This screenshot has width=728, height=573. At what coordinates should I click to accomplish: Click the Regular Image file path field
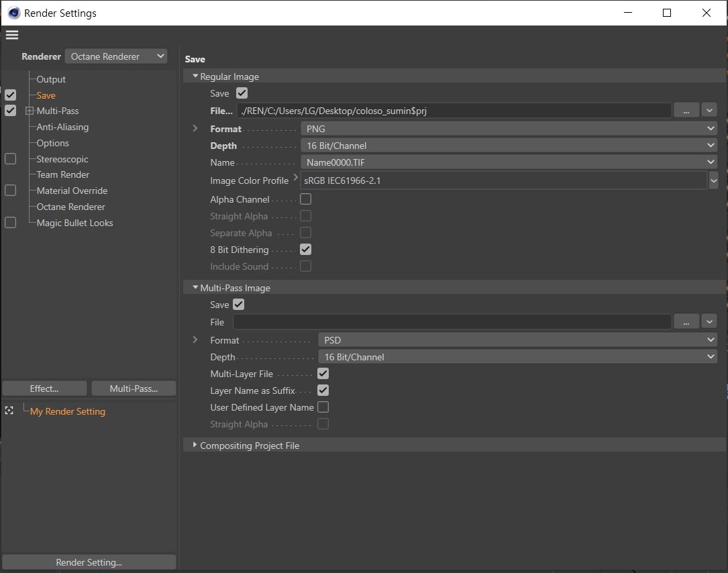click(x=454, y=111)
